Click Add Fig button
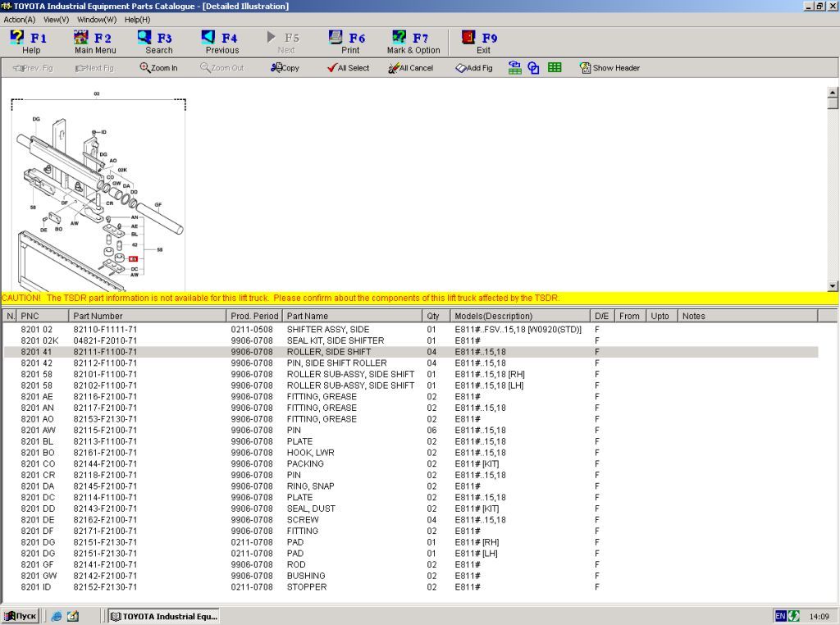The width and height of the screenshot is (840, 625). tap(474, 68)
